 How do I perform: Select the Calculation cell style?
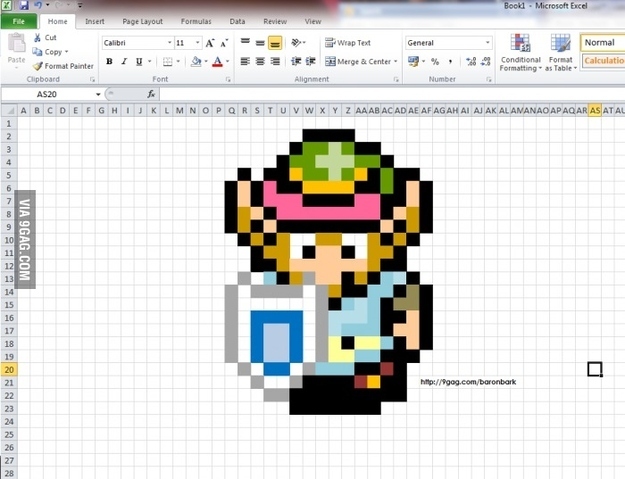coord(603,61)
